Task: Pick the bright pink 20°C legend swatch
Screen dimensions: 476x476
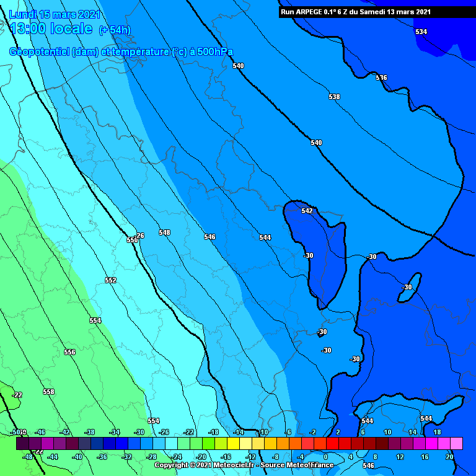Action: tap(456, 443)
